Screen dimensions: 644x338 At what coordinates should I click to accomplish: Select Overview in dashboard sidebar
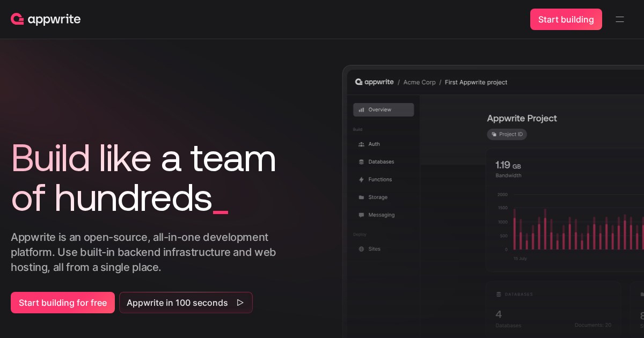click(383, 109)
